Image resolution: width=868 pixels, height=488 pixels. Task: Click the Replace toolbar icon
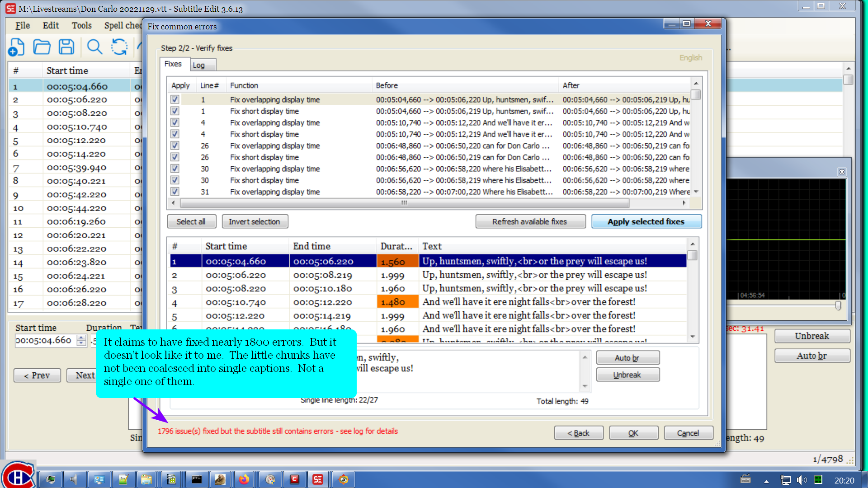[119, 47]
